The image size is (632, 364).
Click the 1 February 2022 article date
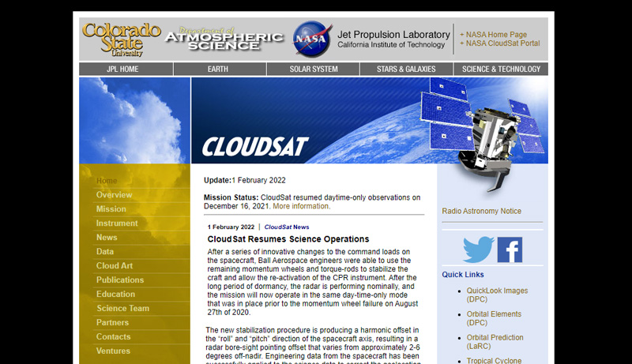(231, 227)
